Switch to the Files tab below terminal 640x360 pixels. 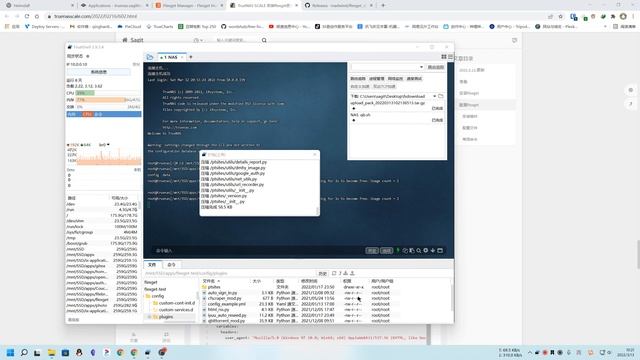pos(152,265)
